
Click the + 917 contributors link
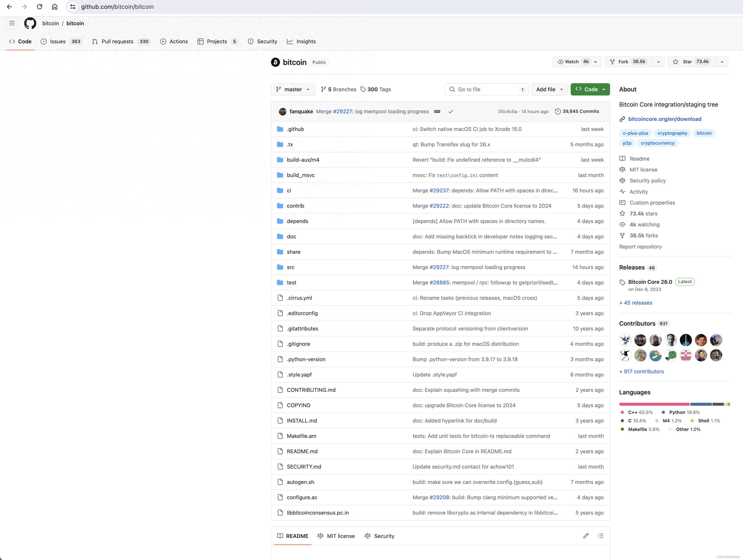[x=641, y=371]
